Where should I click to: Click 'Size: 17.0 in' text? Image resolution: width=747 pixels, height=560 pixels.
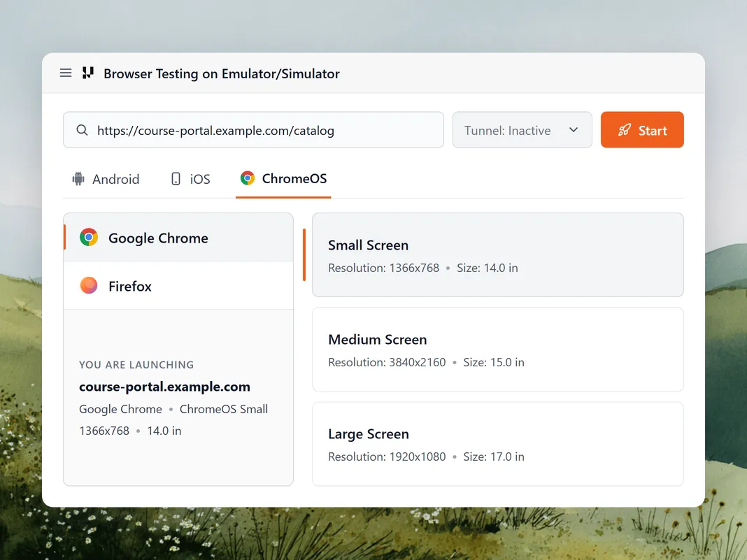[494, 457]
